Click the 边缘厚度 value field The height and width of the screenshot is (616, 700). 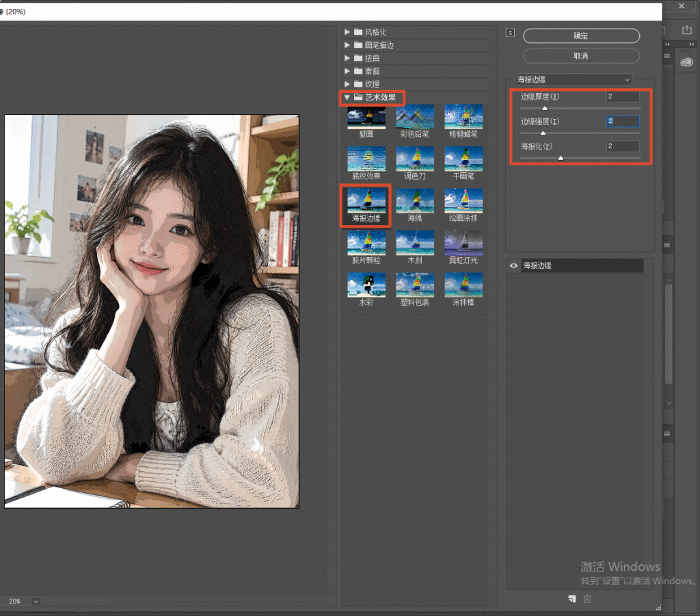point(623,96)
